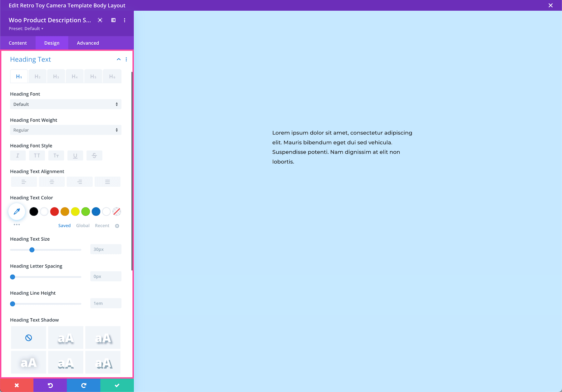Apply italic heading font style
The width and height of the screenshot is (562, 392).
[x=18, y=155]
